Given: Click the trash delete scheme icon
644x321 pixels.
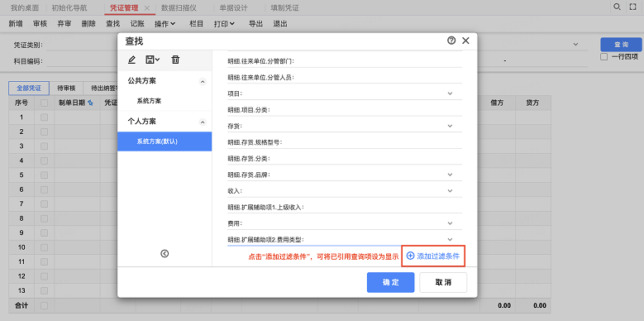Looking at the screenshot, I should tap(175, 60).
